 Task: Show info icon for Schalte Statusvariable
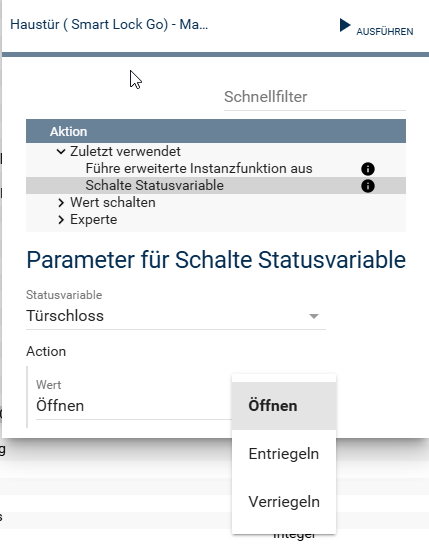[x=368, y=186]
